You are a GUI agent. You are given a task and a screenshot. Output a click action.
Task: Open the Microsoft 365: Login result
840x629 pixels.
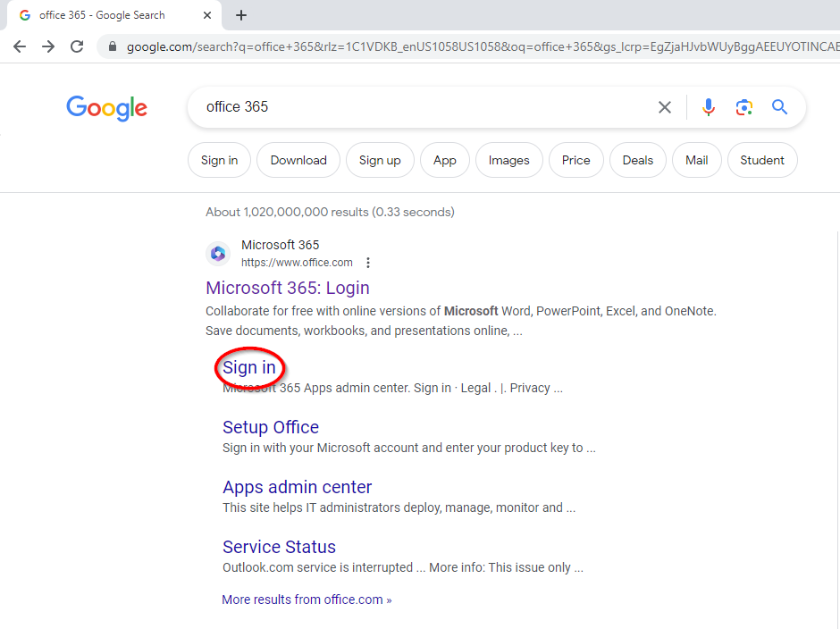(x=288, y=288)
